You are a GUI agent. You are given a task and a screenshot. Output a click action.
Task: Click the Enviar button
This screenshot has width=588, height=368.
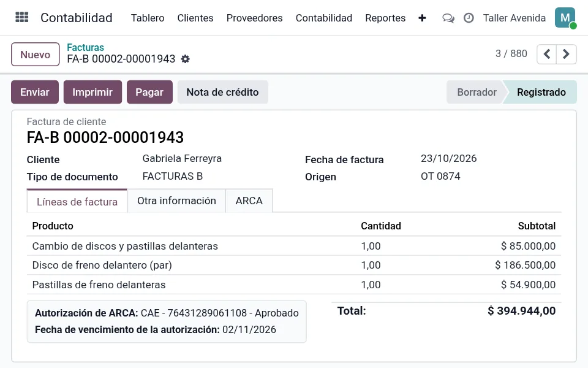(35, 92)
